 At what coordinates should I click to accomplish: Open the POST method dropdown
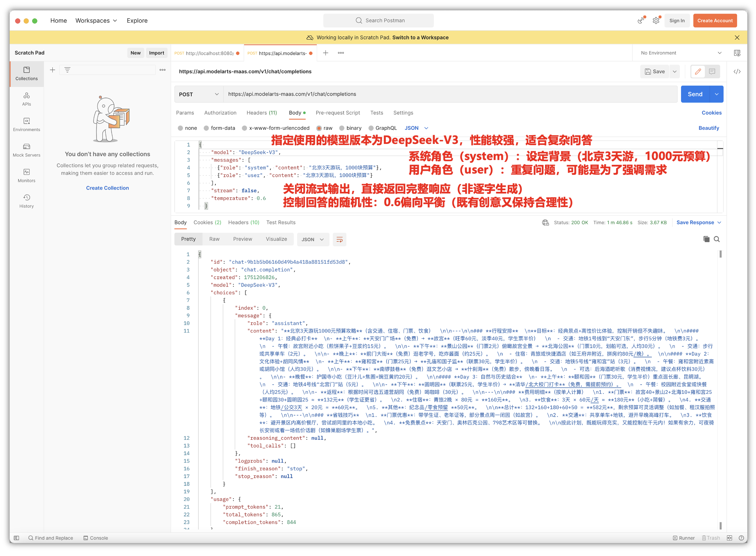(x=199, y=94)
